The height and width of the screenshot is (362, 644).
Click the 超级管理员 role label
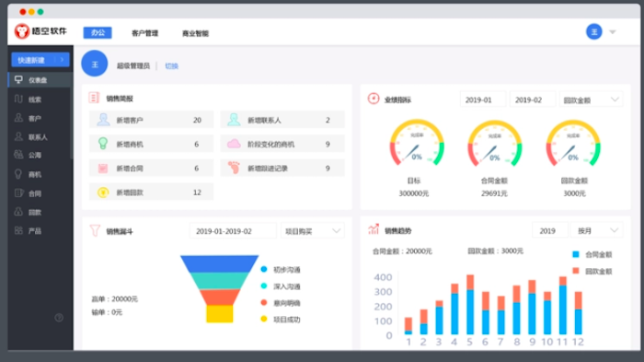133,65
